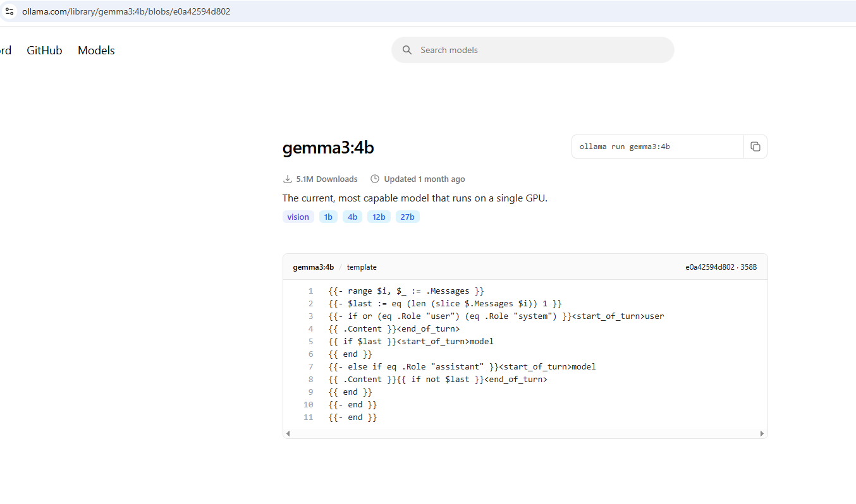Select the 1b size tag
This screenshot has height=504, width=856.
(x=328, y=217)
